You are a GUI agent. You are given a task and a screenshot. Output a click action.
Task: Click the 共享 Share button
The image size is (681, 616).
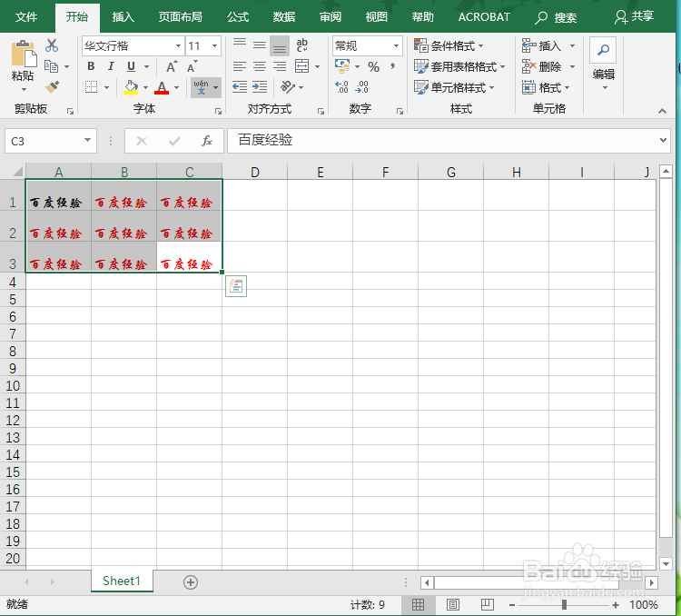pos(635,17)
